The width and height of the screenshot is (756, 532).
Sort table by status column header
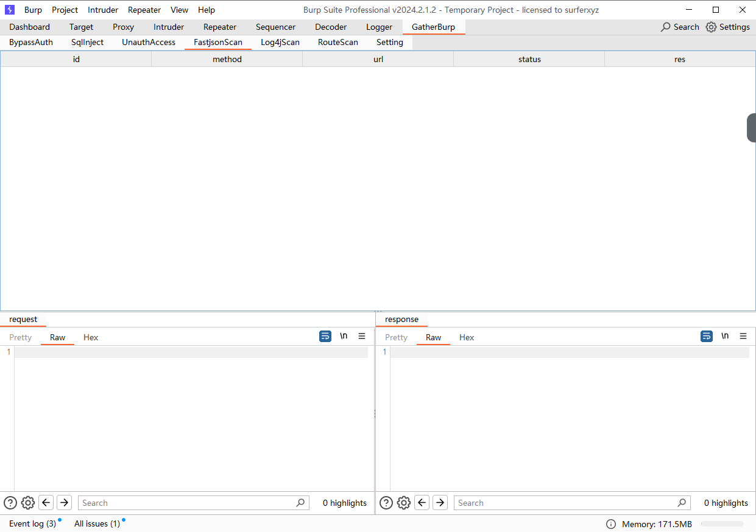[x=529, y=59]
